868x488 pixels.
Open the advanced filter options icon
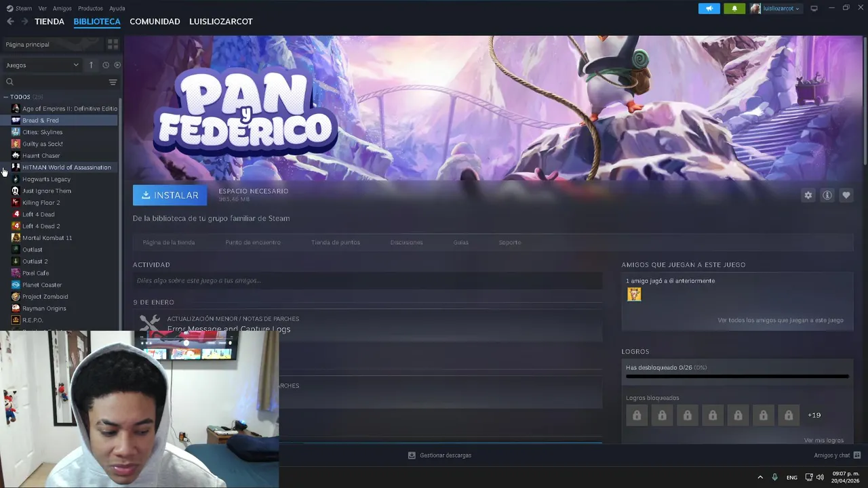coord(113,82)
